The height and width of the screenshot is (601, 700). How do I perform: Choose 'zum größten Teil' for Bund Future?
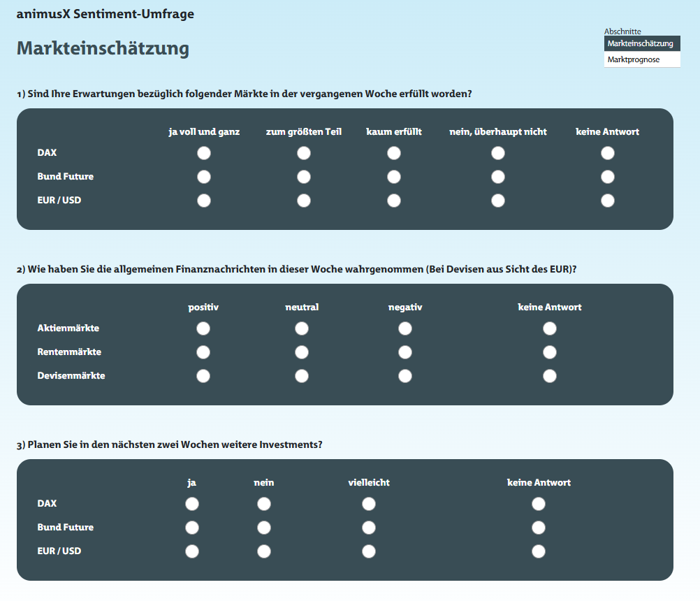[304, 177]
